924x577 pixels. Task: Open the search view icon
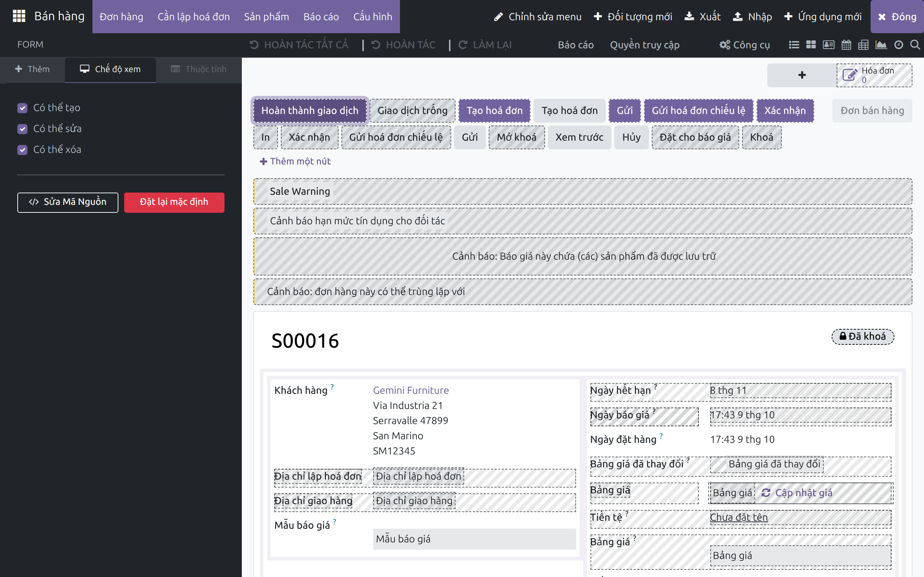tap(915, 45)
